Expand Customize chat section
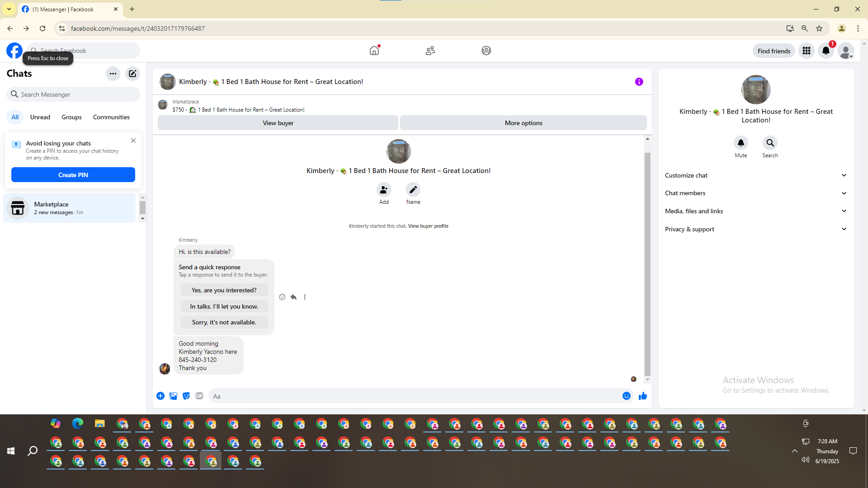Screen dimensions: 868x488 pyautogui.click(x=756, y=175)
